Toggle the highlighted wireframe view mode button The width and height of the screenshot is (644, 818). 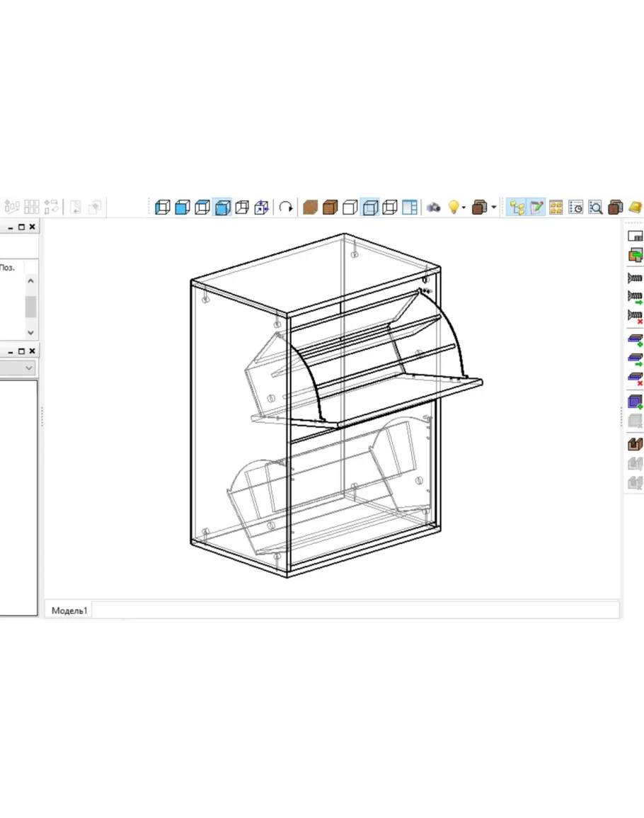pyautogui.click(x=222, y=208)
